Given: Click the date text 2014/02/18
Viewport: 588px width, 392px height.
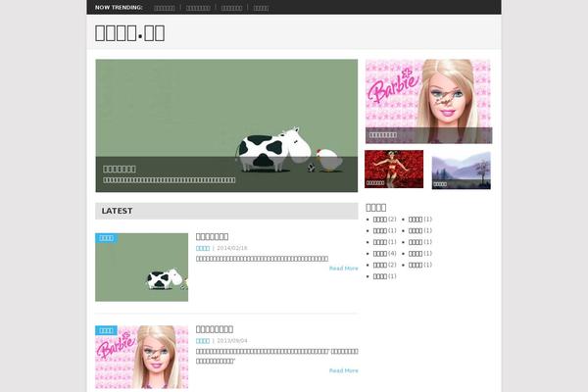Looking at the screenshot, I should click(x=232, y=248).
